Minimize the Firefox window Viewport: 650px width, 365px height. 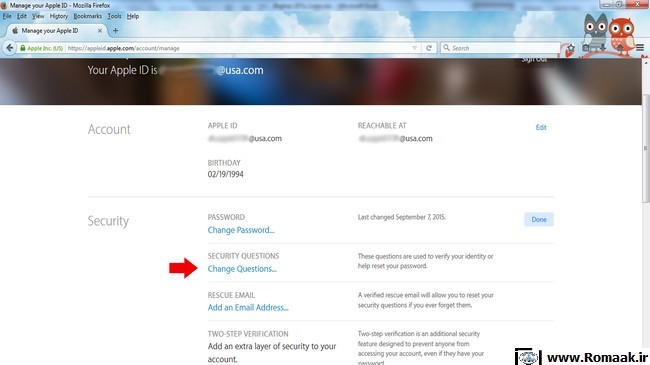pyautogui.click(x=607, y=5)
